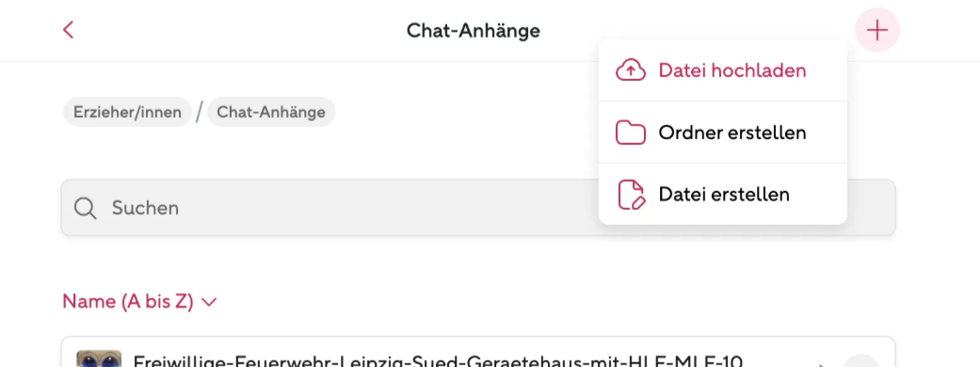Focus the Suchen search field
Viewport: 980px width, 367px height.
[x=478, y=208]
